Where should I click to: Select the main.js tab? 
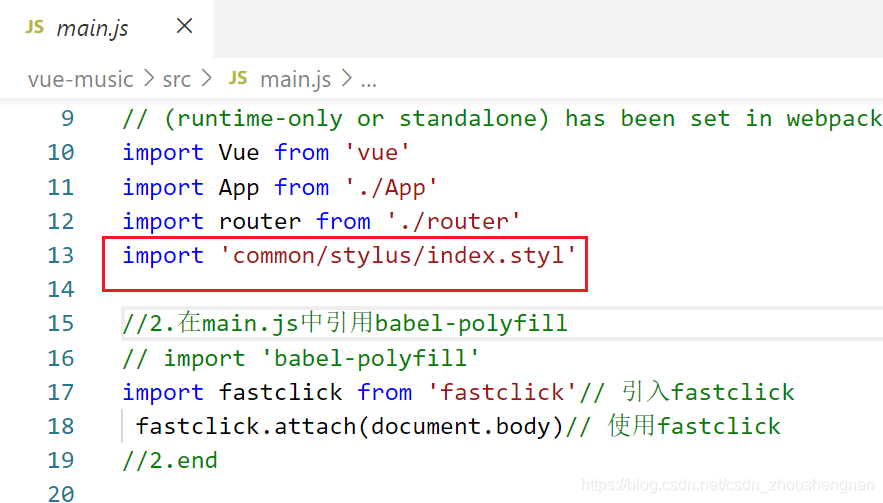click(x=92, y=28)
